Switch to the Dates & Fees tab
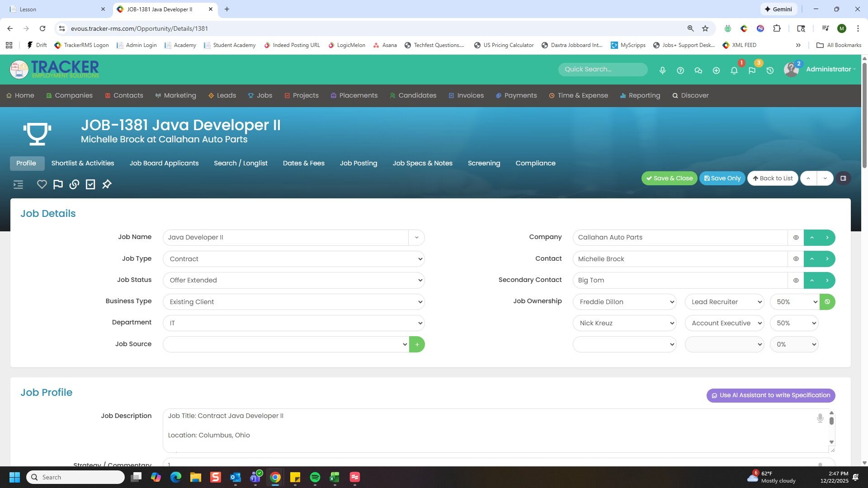Viewport: 868px width, 488px height. pos(303,163)
